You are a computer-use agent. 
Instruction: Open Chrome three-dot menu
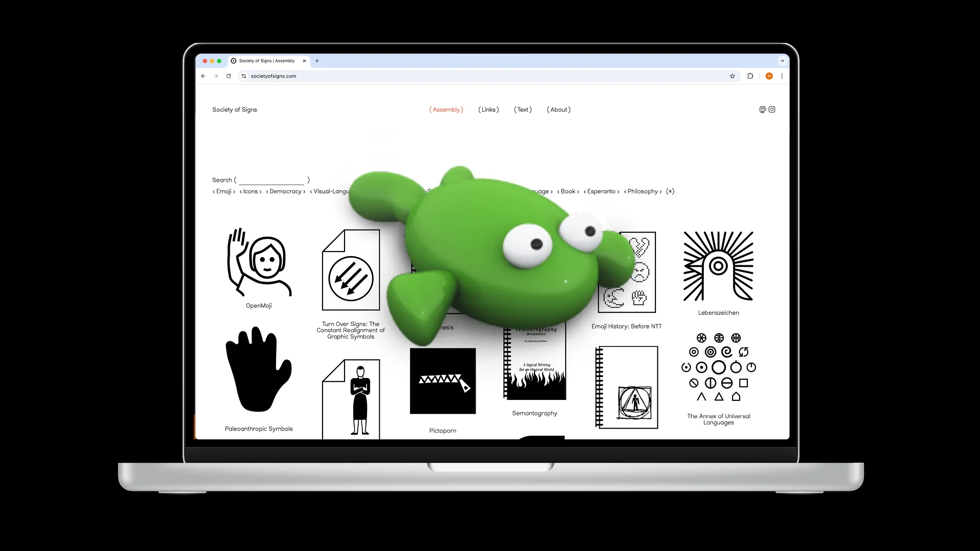pos(781,76)
